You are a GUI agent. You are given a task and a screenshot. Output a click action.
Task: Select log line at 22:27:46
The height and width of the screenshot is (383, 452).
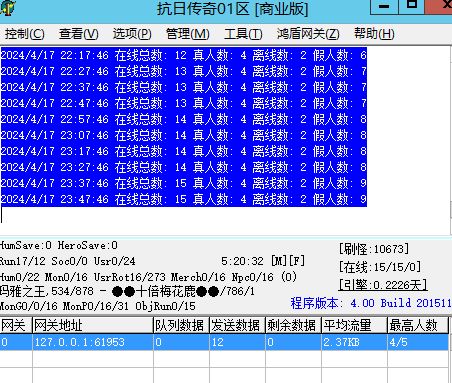[x=184, y=71]
